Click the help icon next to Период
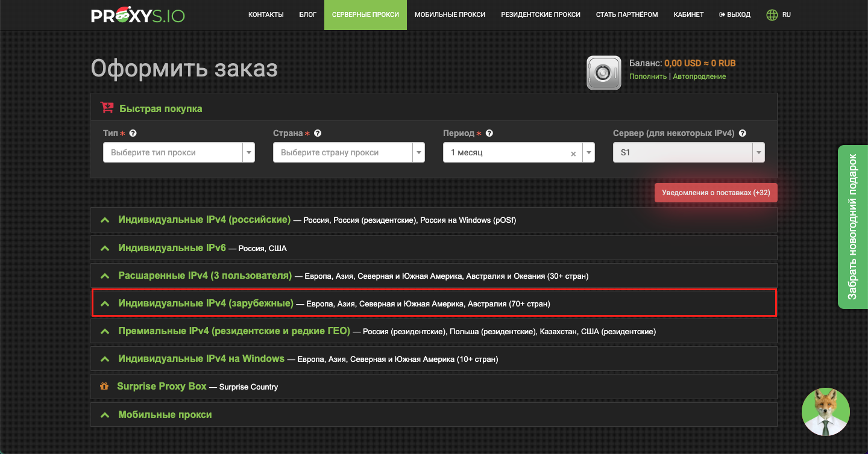Screen dimensions: 868x454 click(489, 133)
